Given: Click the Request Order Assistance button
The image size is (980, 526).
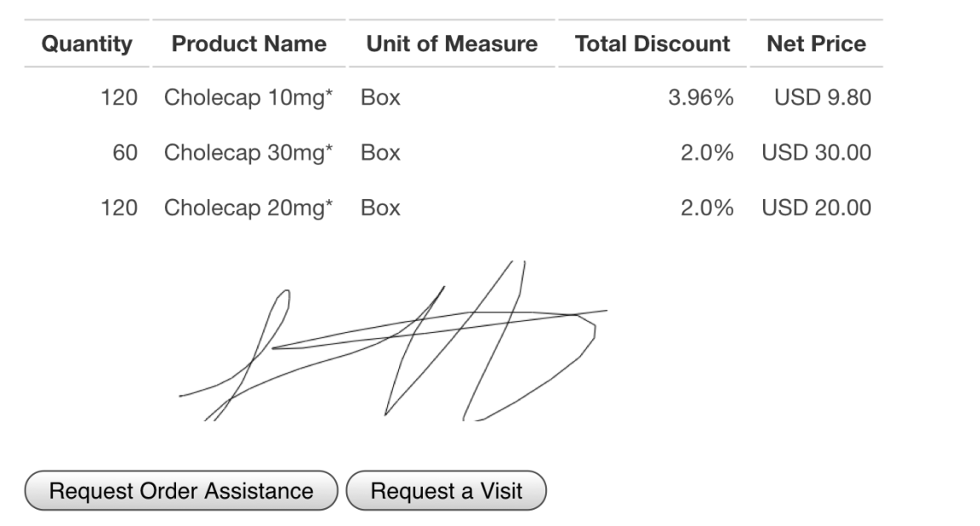Looking at the screenshot, I should (x=181, y=491).
